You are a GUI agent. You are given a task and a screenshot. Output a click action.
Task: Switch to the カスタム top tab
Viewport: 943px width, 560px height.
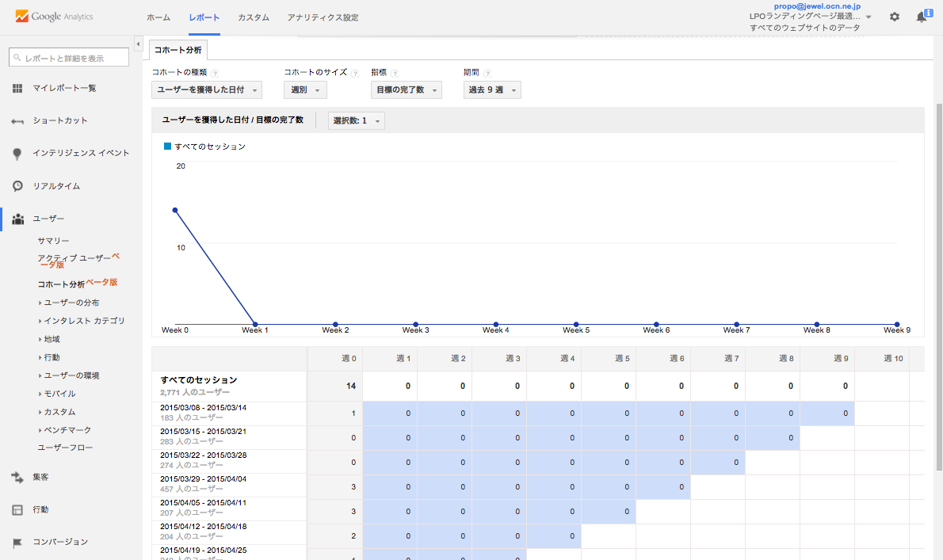[254, 17]
